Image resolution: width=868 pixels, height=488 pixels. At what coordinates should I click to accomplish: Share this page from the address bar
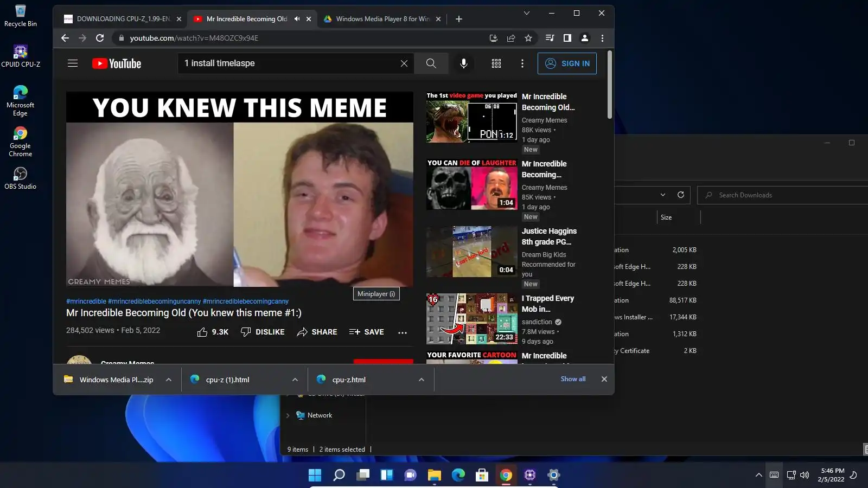pyautogui.click(x=511, y=38)
